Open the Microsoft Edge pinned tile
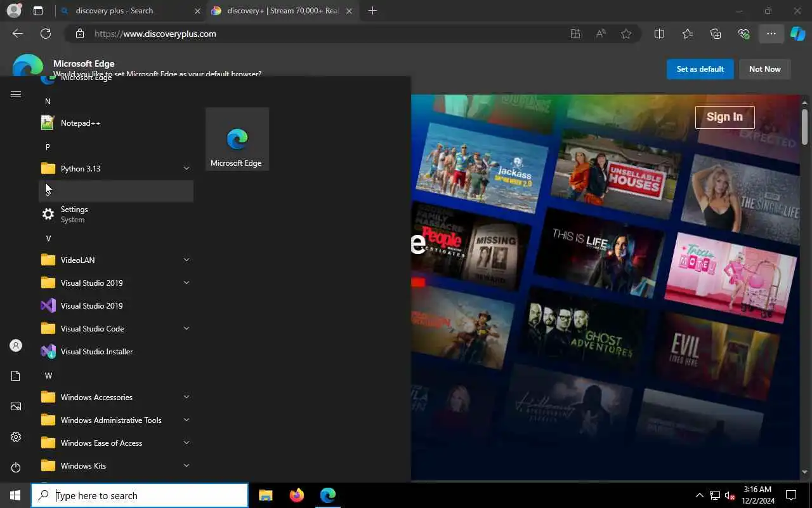The image size is (812, 508). (x=237, y=139)
